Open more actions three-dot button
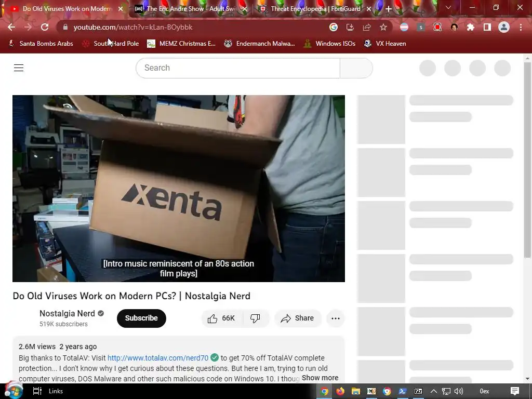Screen dimensions: 532x399 [336, 318]
